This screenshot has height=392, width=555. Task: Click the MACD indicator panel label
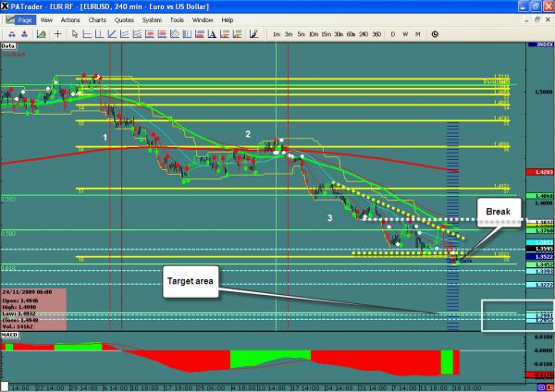point(8,335)
